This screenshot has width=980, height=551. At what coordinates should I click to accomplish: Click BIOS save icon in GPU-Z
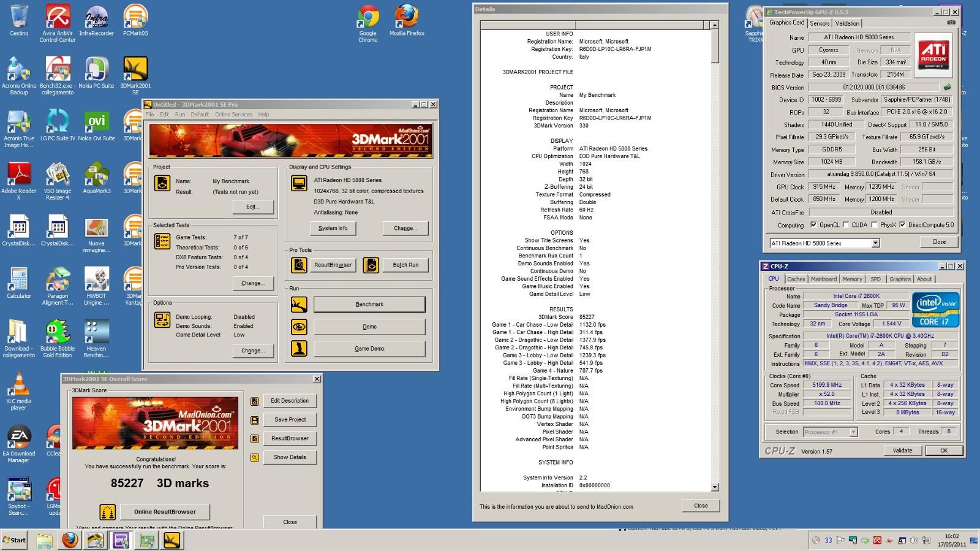pos(947,87)
